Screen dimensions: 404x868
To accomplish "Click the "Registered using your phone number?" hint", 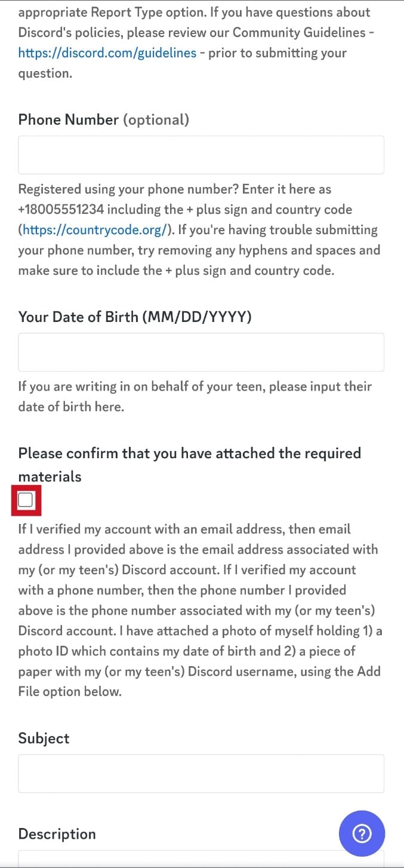I will [x=175, y=189].
